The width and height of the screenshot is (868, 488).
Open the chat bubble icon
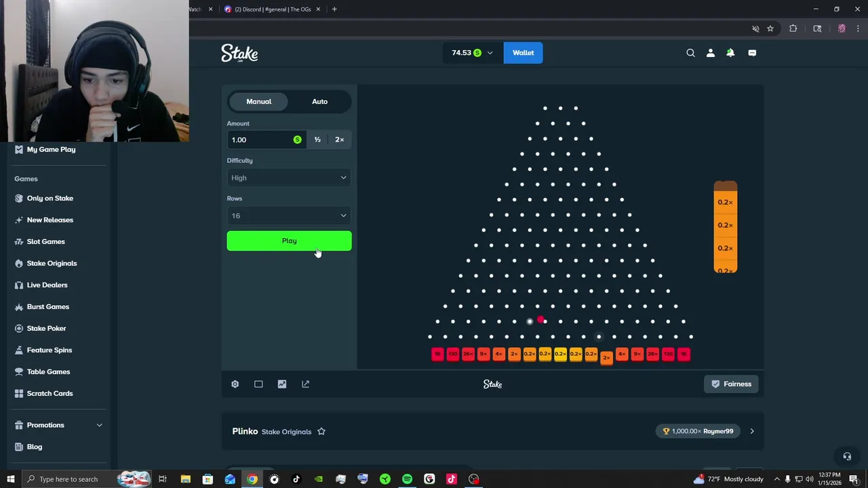coord(752,53)
